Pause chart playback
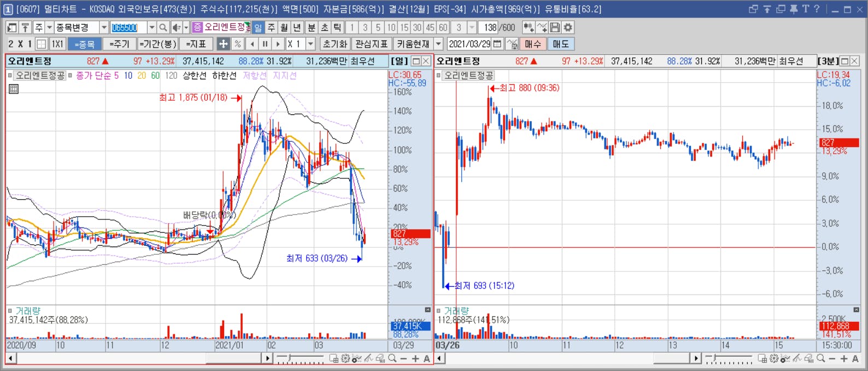The height and width of the screenshot is (371, 868). [x=265, y=44]
